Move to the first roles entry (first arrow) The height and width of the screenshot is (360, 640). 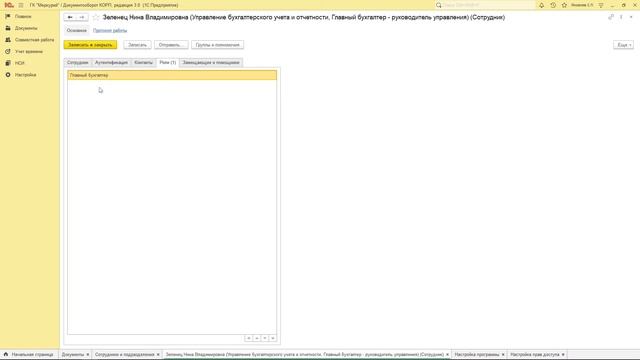pyautogui.click(x=248, y=338)
